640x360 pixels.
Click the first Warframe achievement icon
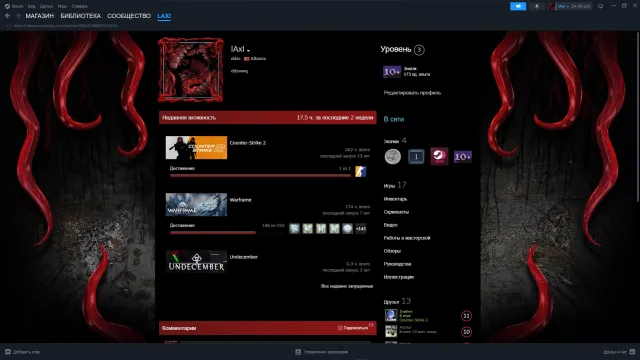coord(294,229)
